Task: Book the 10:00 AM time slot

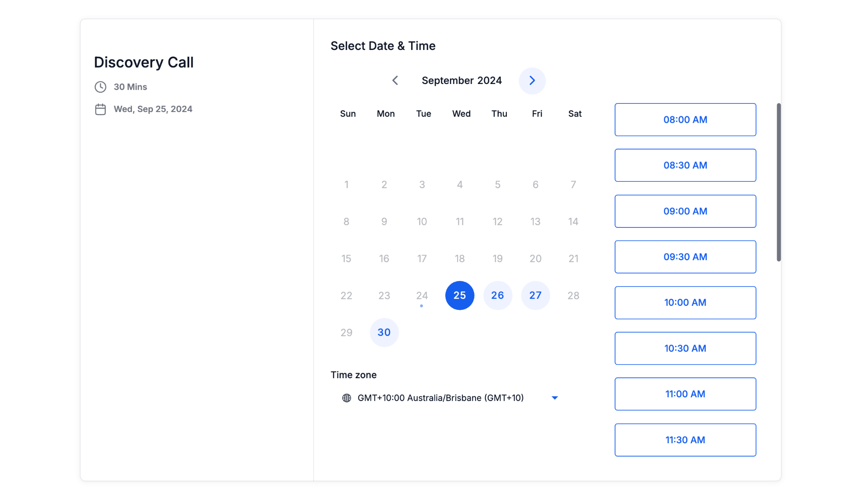Action: (685, 303)
